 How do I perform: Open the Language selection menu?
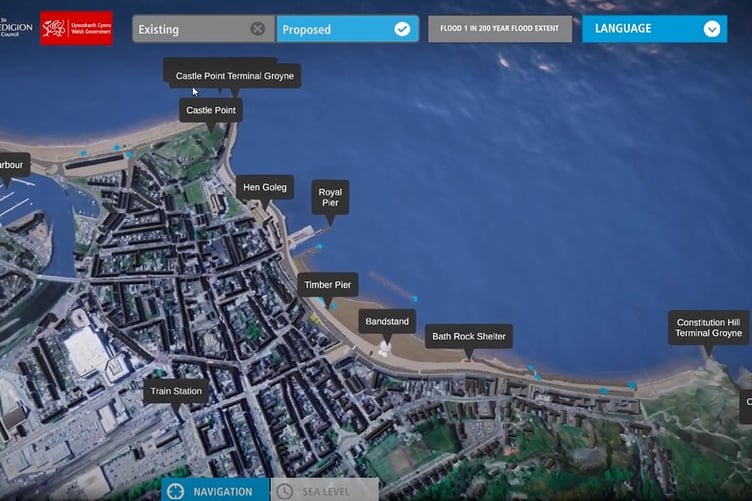coord(652,29)
